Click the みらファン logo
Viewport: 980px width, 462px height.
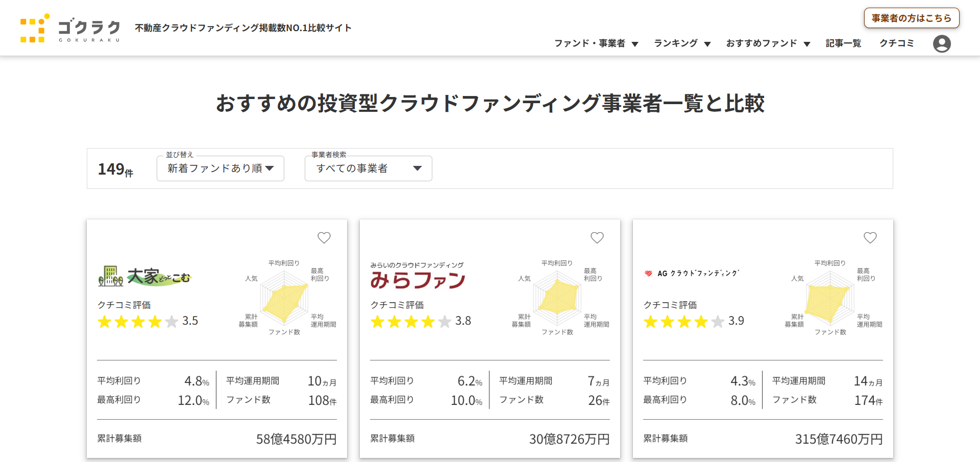point(418,276)
